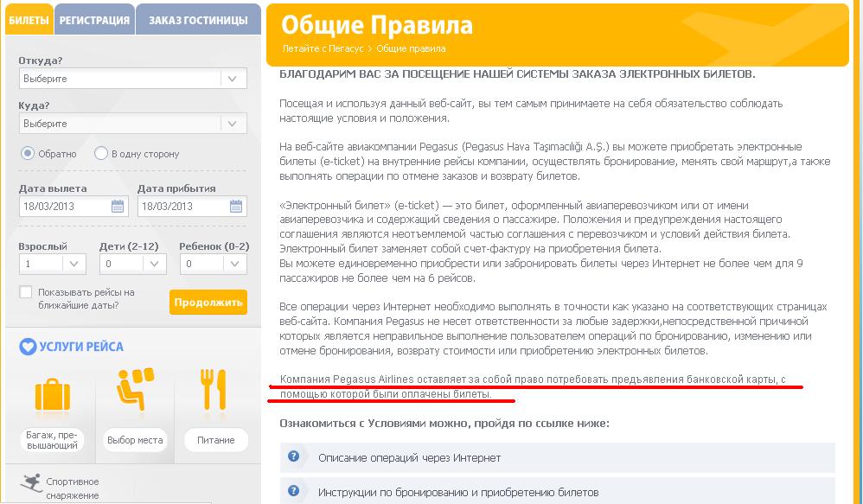Switch to the РЕГИСТРАЦИЯ tab

(94, 20)
